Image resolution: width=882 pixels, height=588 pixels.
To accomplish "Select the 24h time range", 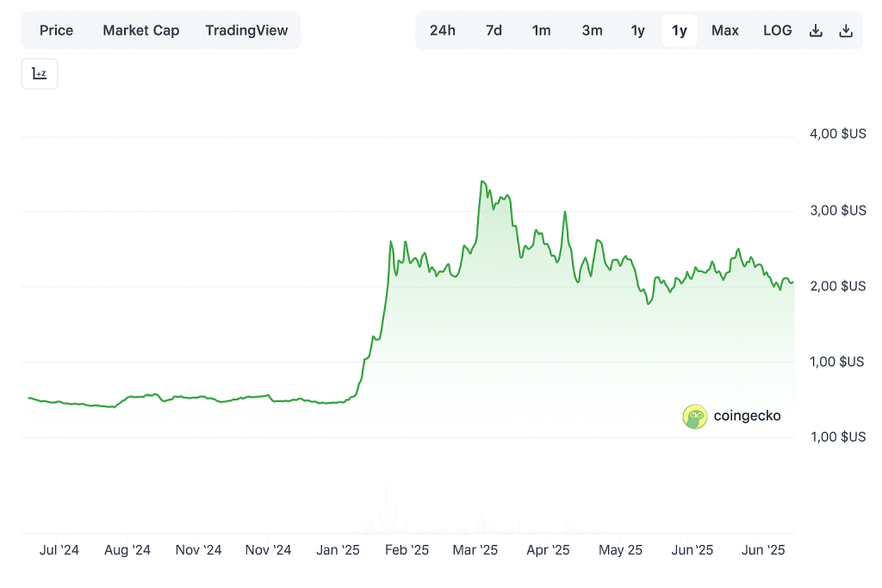I will 442,31.
